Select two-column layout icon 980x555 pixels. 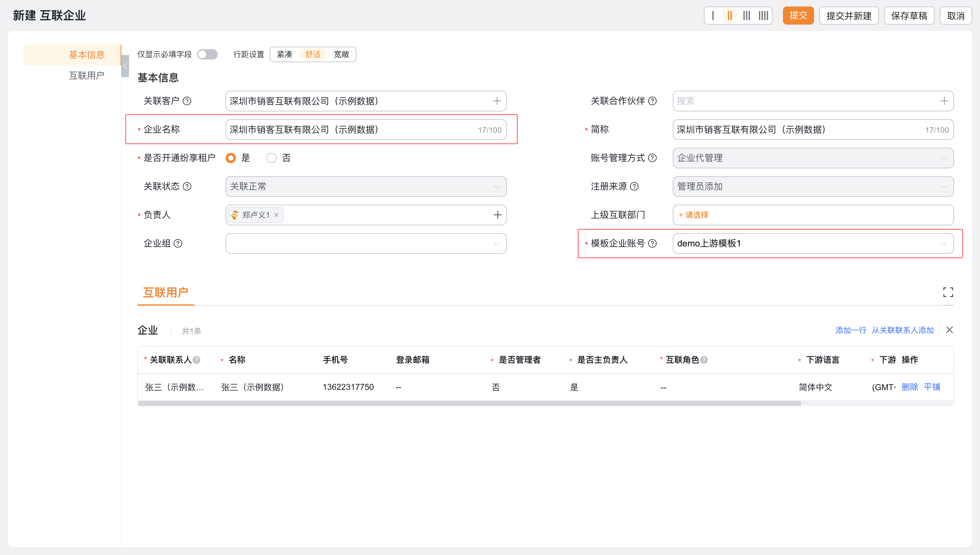(729, 16)
